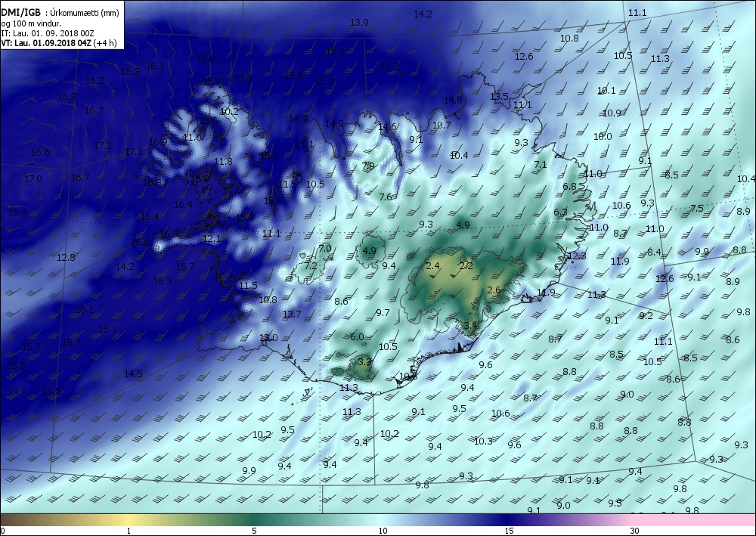The image size is (756, 536).
Task: Click the map value 16.0
Action: 140,243
